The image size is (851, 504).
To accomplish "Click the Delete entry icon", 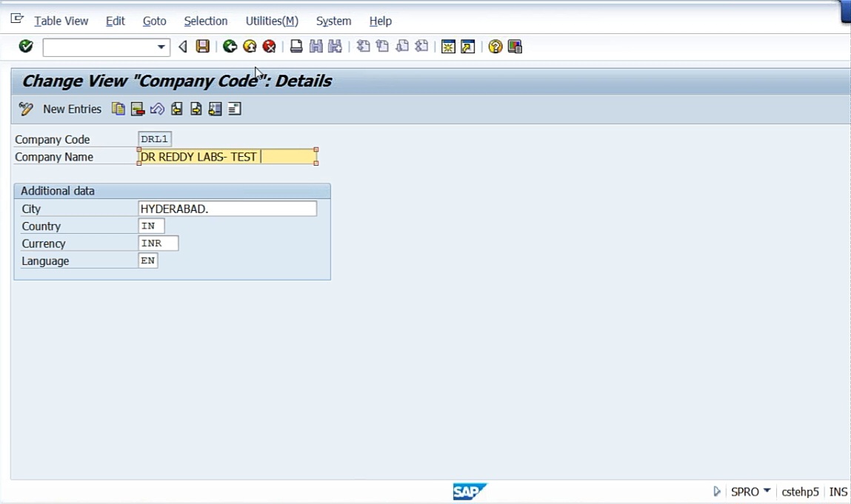I will tap(137, 109).
